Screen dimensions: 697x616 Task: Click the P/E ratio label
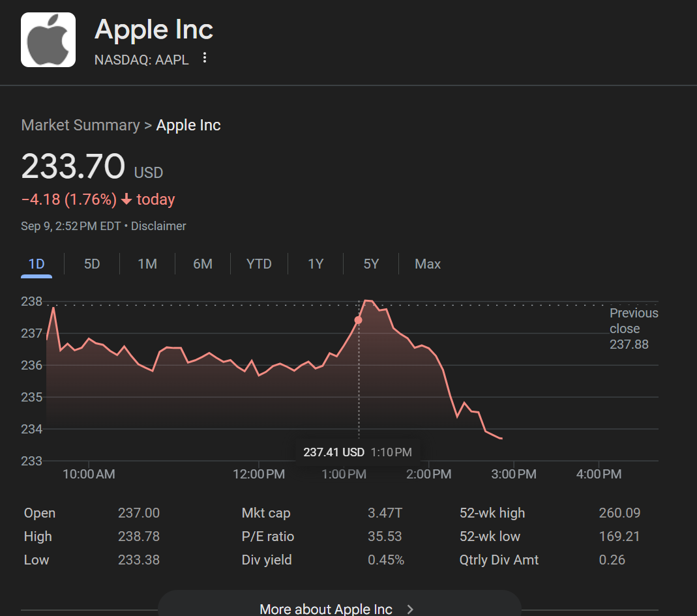(267, 536)
